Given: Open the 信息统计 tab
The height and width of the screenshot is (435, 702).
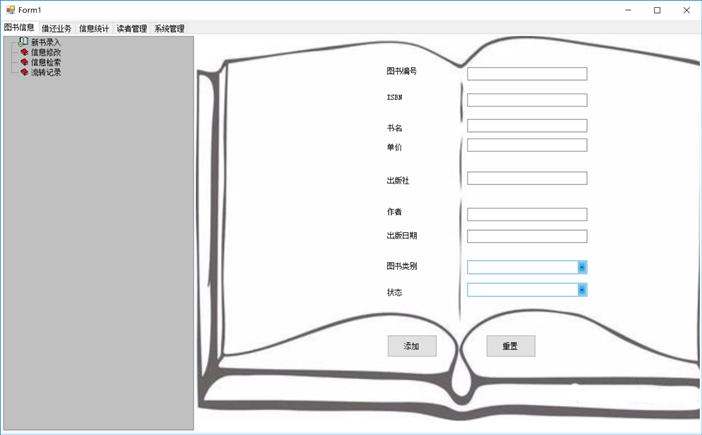Looking at the screenshot, I should pyautogui.click(x=94, y=29).
